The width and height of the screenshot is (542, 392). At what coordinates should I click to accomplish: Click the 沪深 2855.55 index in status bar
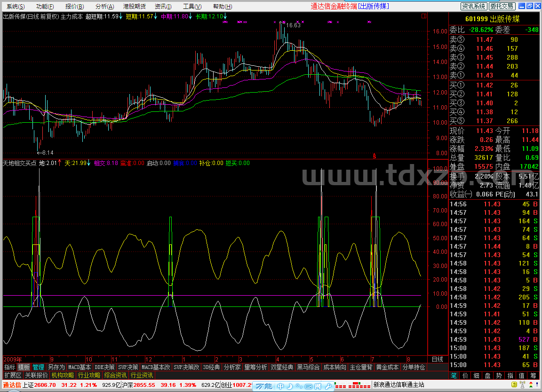tap(138, 385)
